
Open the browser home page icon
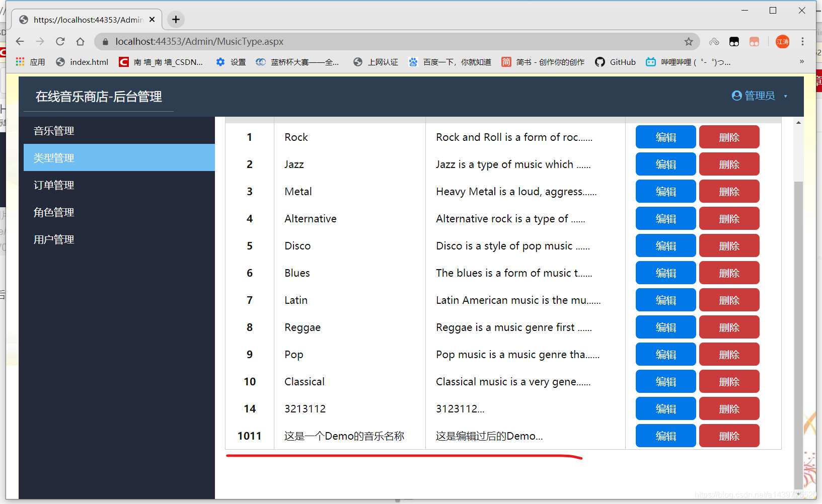point(81,41)
